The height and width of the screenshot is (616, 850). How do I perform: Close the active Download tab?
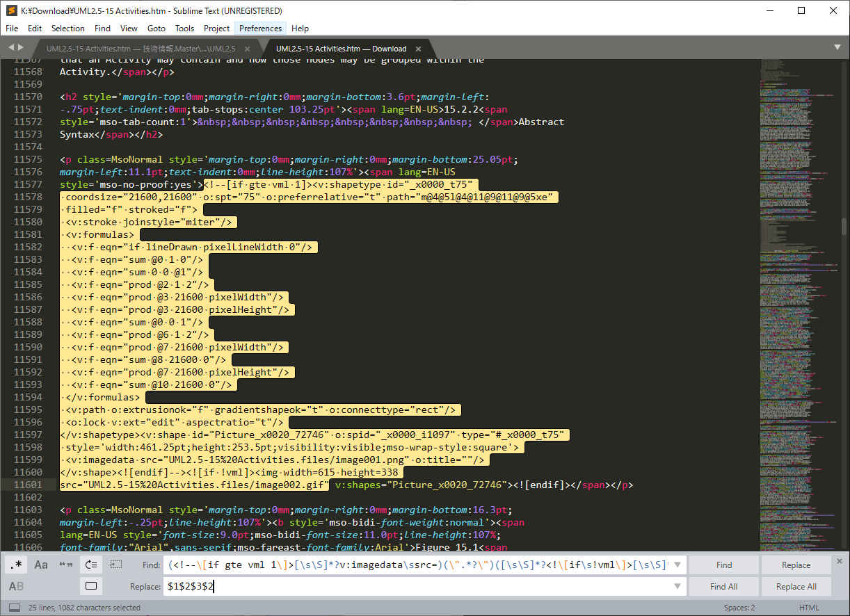[419, 49]
